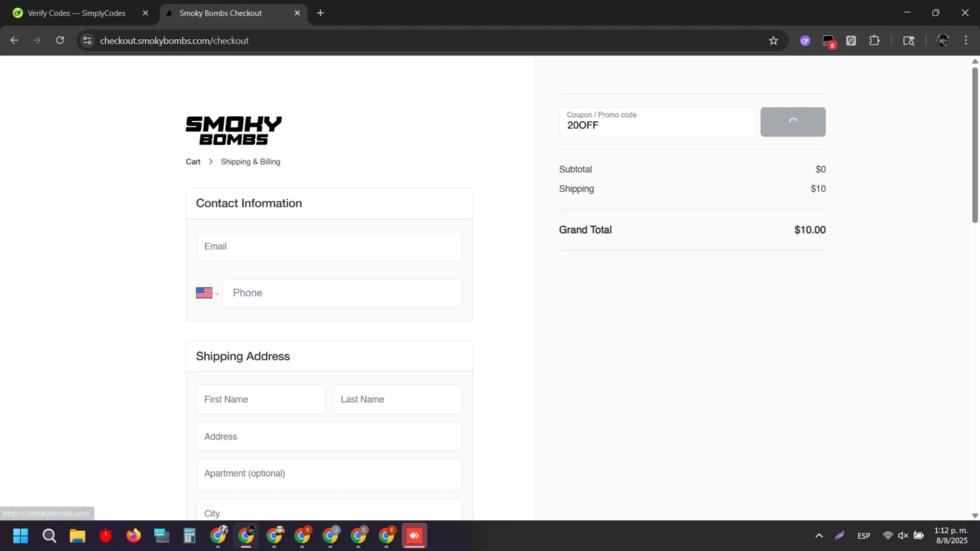The image size is (980, 551).
Task: Select the Subtotal $0 value
Action: click(x=821, y=169)
